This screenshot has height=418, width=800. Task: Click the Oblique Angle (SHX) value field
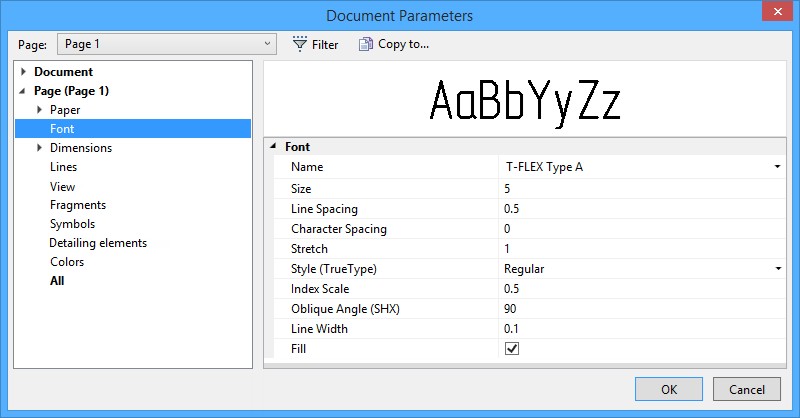point(640,308)
